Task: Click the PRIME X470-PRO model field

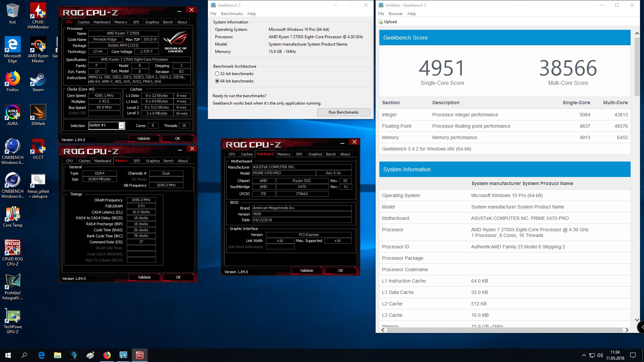Action: point(284,173)
